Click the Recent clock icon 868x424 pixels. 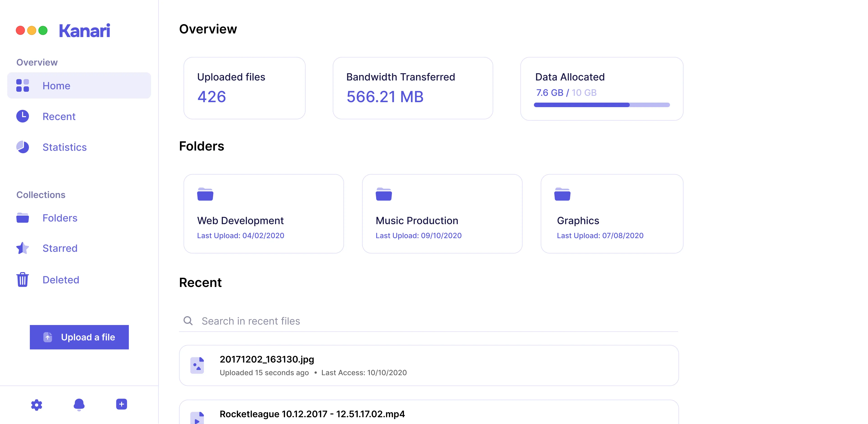pyautogui.click(x=23, y=116)
